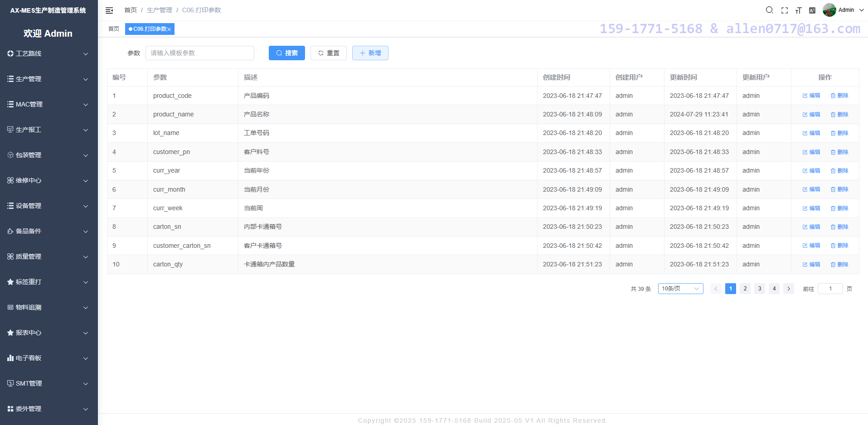This screenshot has width=868, height=425.
Task: Click the 生产管理 sidebar list icon
Action: pos(10,79)
